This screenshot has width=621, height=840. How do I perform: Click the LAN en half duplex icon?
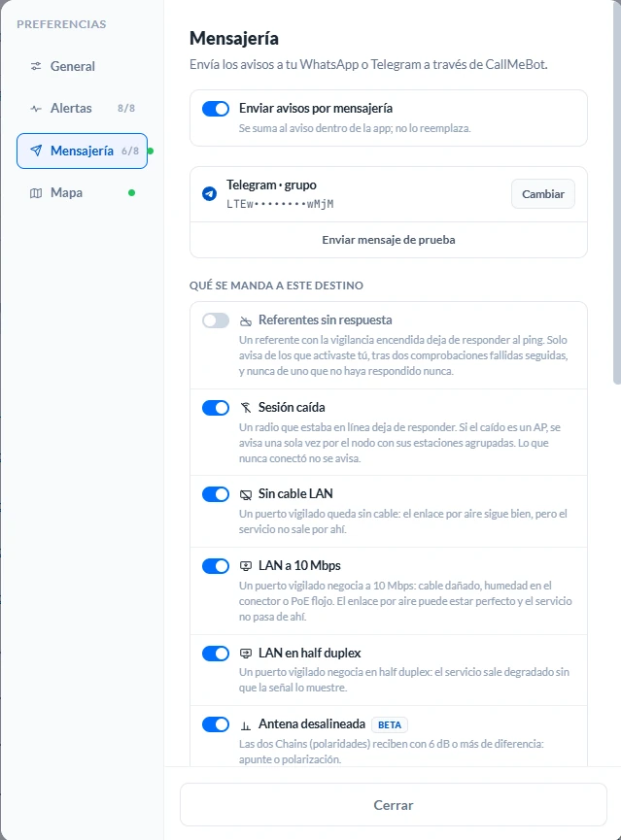[246, 653]
